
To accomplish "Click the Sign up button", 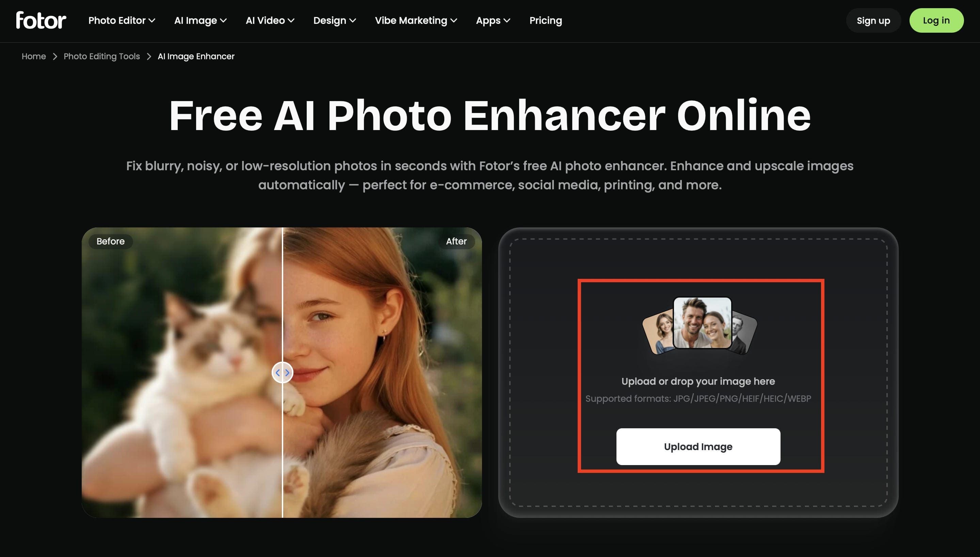I will click(873, 21).
